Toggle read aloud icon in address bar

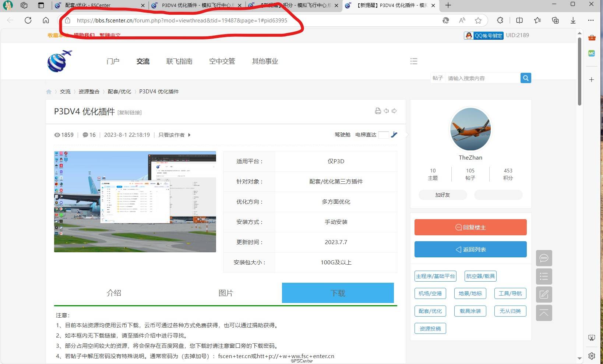[462, 20]
